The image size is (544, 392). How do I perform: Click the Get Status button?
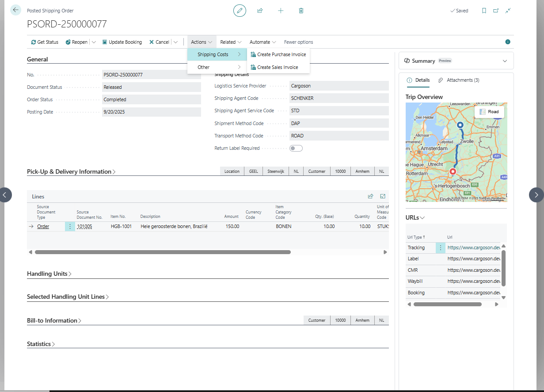click(x=45, y=42)
